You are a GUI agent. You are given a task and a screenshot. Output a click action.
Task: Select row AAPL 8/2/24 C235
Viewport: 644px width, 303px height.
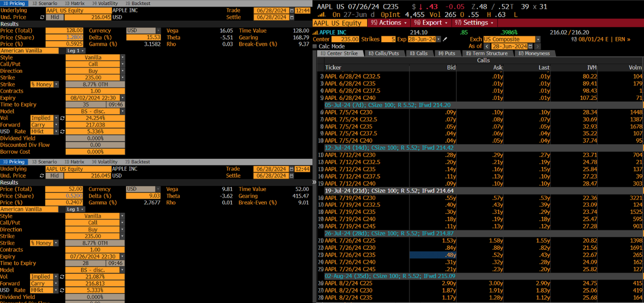tap(480, 297)
